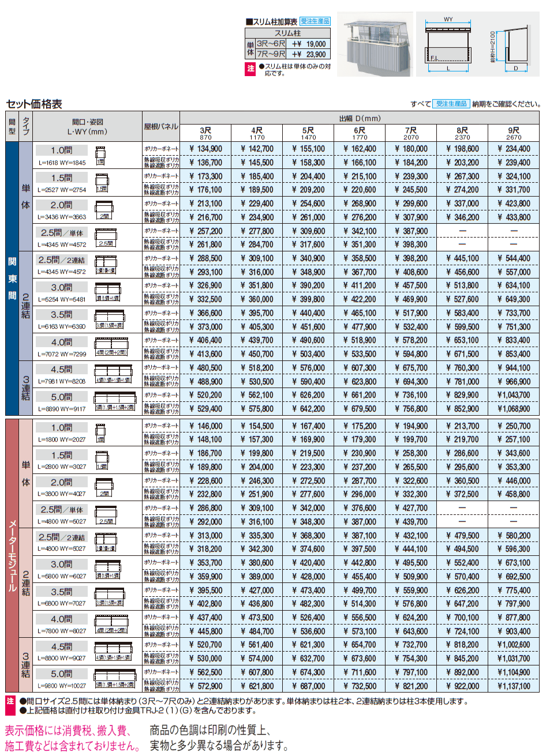This screenshot has width=550, height=756.
Task: Click the 間口・姿図 L・WY header cell
Action: (87, 126)
